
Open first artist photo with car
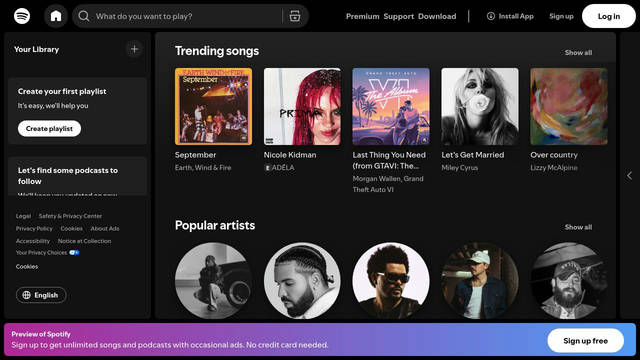(213, 280)
